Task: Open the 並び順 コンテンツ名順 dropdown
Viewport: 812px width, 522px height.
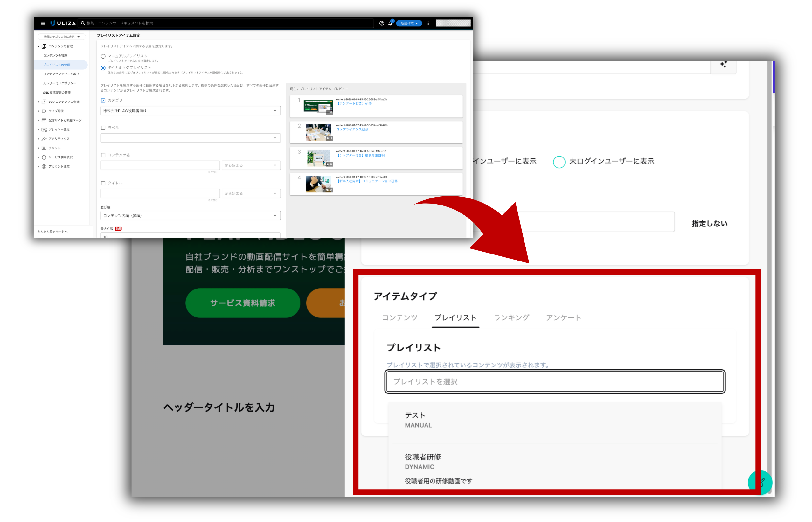Action: [190, 216]
